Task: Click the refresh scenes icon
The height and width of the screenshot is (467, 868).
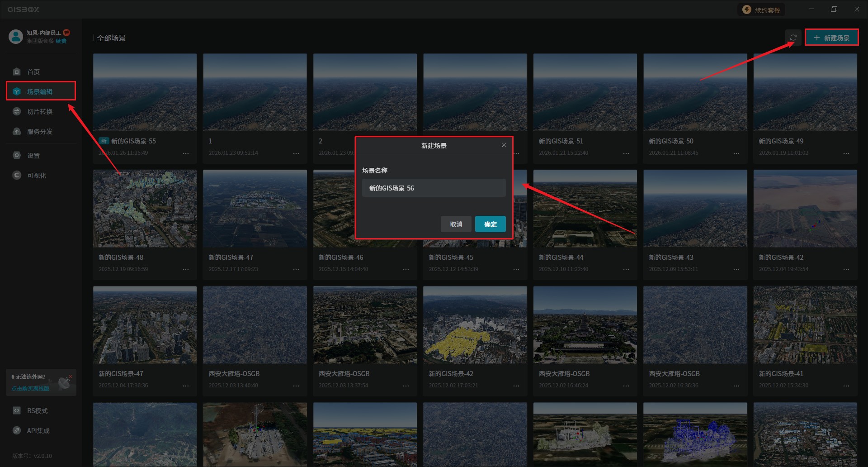Action: [793, 38]
